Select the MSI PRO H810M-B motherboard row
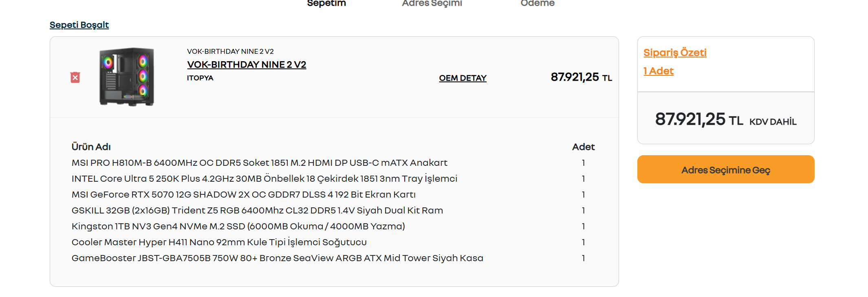Viewport: 868px width, 297px height. (333, 163)
